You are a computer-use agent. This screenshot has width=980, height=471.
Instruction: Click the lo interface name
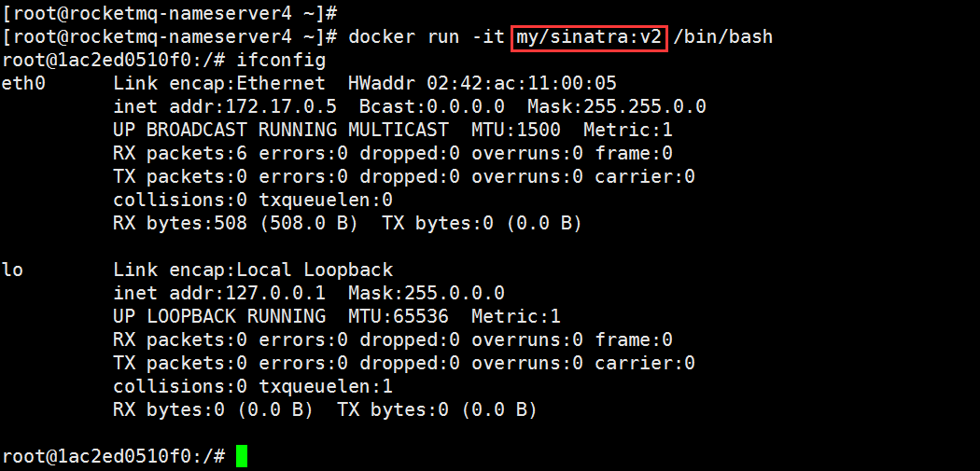(13, 270)
